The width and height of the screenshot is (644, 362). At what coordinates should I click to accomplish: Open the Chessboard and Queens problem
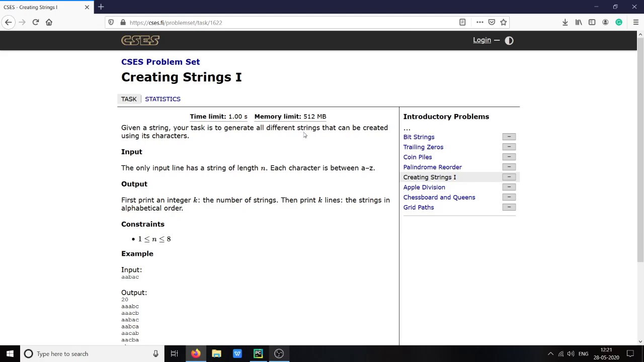(439, 197)
